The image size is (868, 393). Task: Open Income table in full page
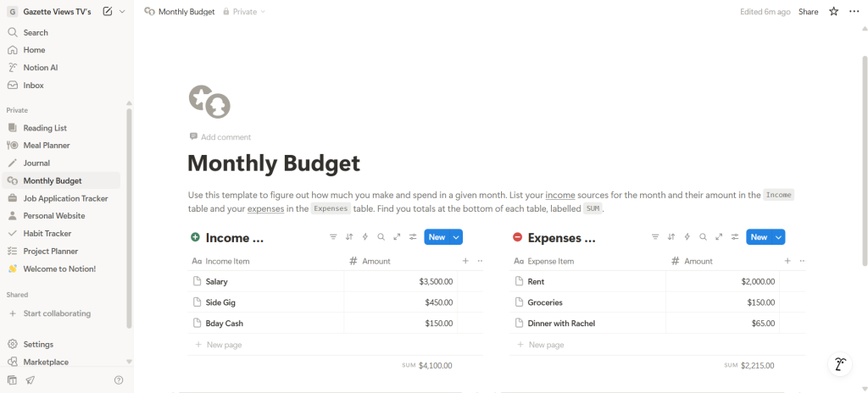click(397, 237)
